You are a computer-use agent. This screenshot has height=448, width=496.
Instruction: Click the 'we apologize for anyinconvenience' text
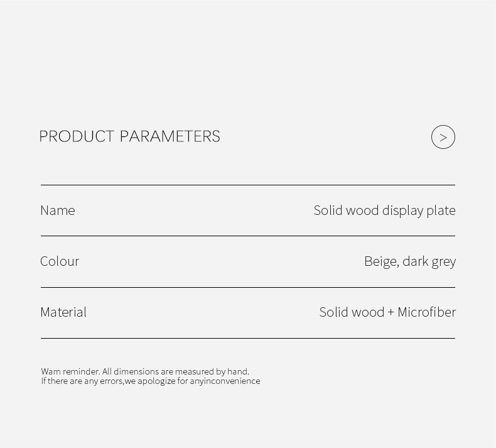point(192,381)
